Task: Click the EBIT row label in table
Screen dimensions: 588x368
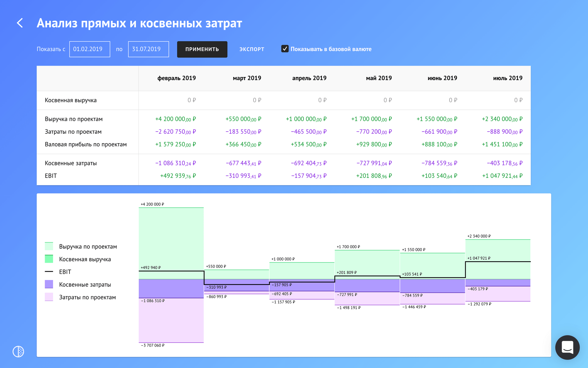Action: pyautogui.click(x=51, y=176)
